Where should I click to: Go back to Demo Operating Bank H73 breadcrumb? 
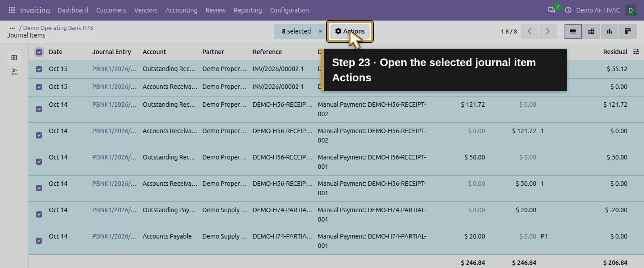coord(58,28)
